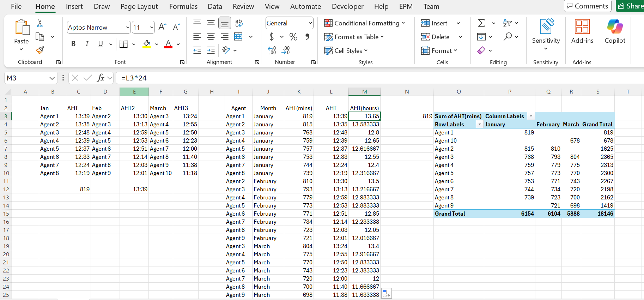This screenshot has width=644, height=300.
Task: Click the Insert cells button
Action: [434, 23]
